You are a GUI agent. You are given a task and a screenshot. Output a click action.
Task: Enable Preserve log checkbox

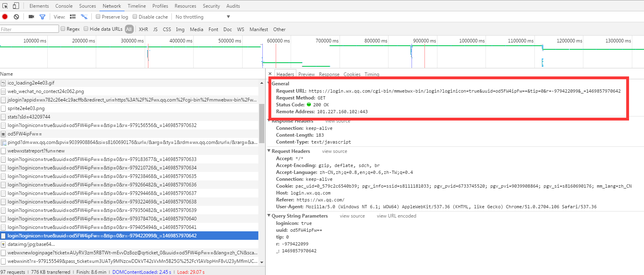[98, 17]
